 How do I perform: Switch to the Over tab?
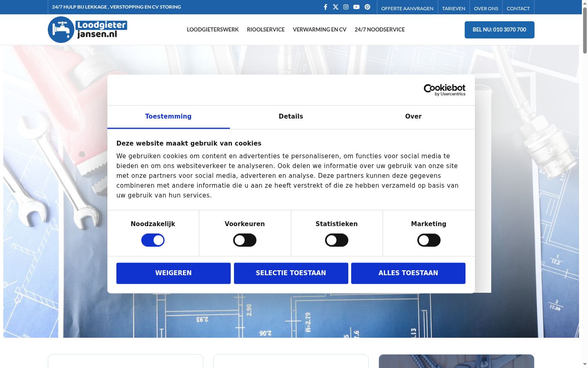(413, 117)
